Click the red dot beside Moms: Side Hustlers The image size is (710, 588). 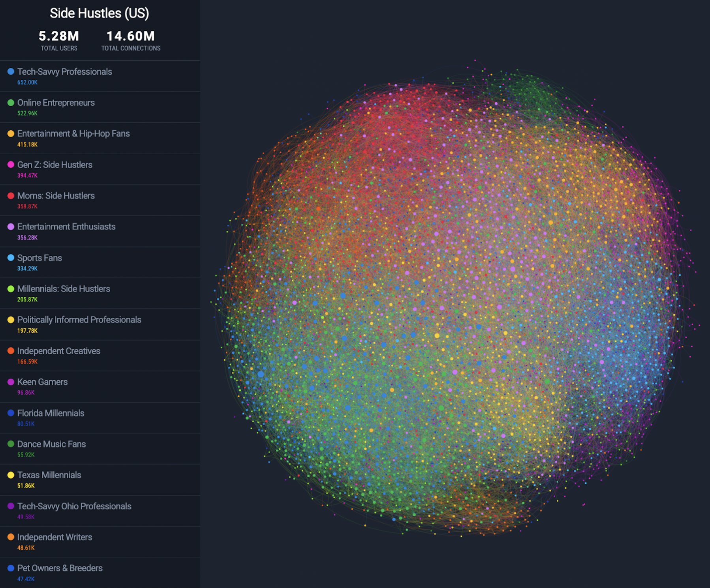point(11,196)
